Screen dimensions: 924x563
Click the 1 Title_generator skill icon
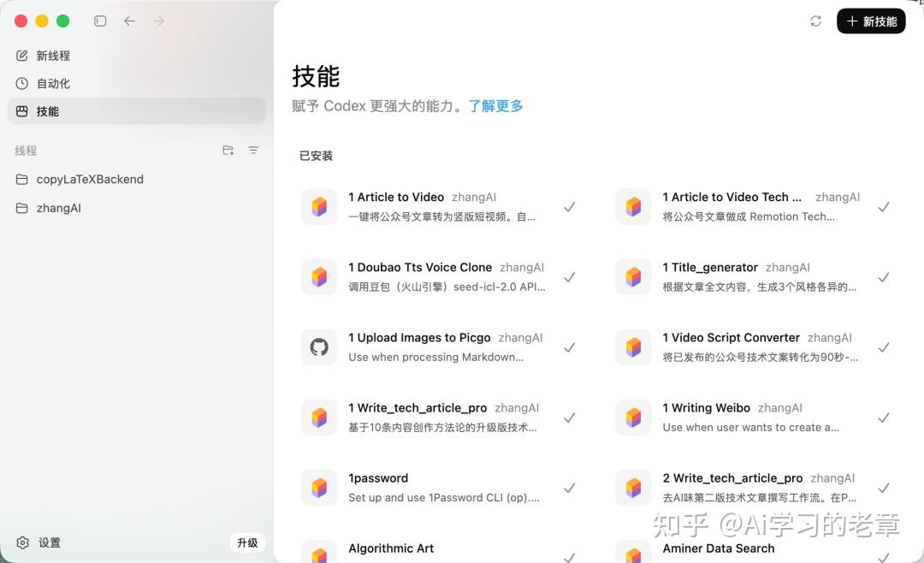[x=633, y=277]
